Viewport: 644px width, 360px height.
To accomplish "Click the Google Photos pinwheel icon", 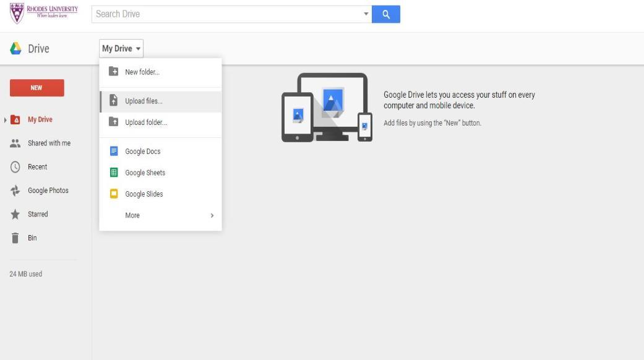I will (15, 191).
